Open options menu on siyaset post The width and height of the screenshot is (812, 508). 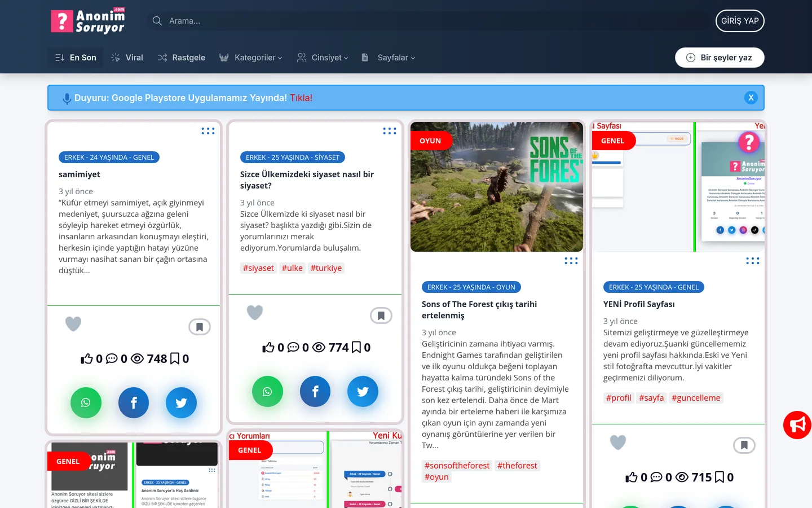click(390, 131)
